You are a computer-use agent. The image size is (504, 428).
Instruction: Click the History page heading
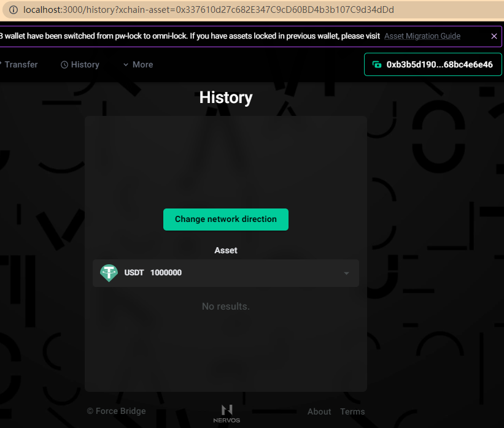[x=226, y=97]
